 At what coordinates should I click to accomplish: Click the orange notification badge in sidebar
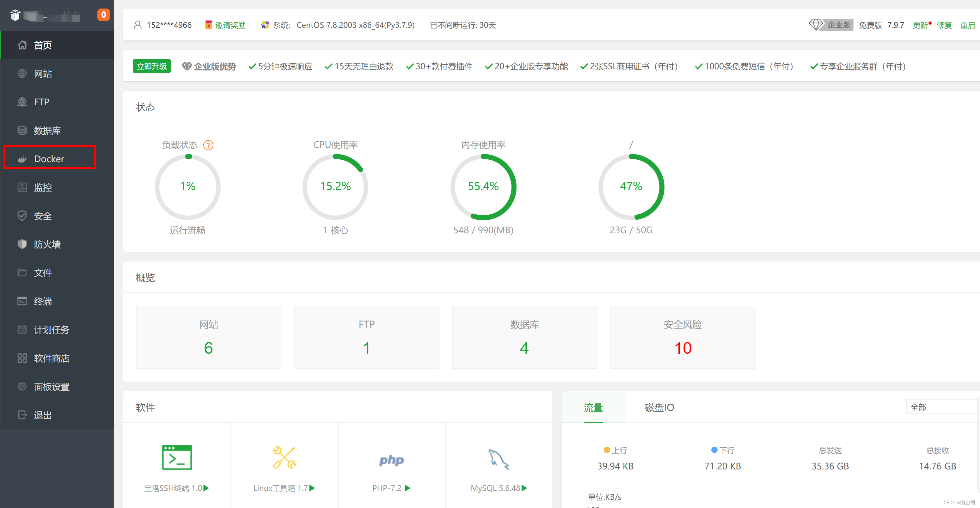[103, 15]
